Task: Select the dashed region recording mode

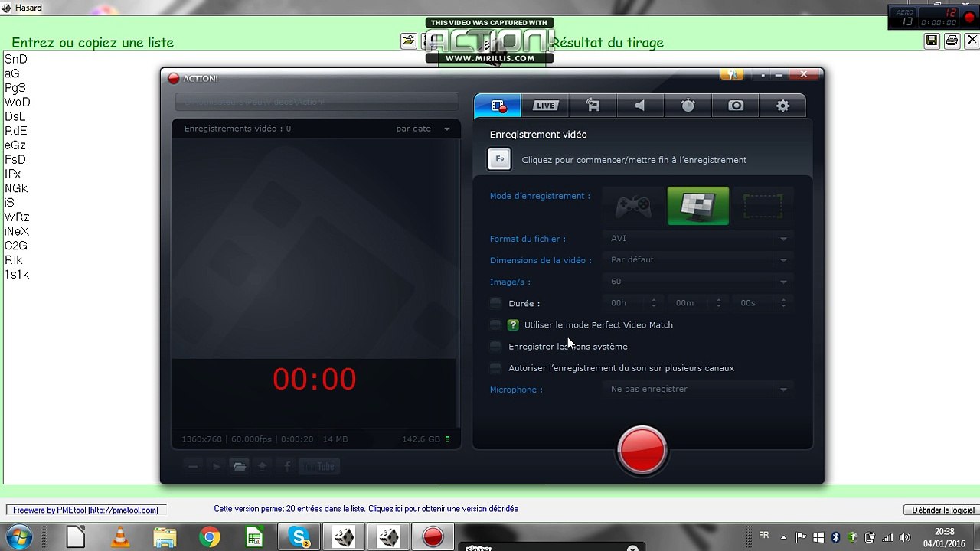Action: (763, 206)
